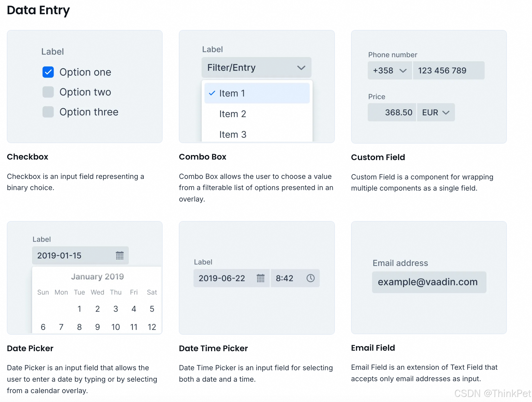532x402 pixels.
Task: Select Item 2 from the list
Action: (232, 114)
